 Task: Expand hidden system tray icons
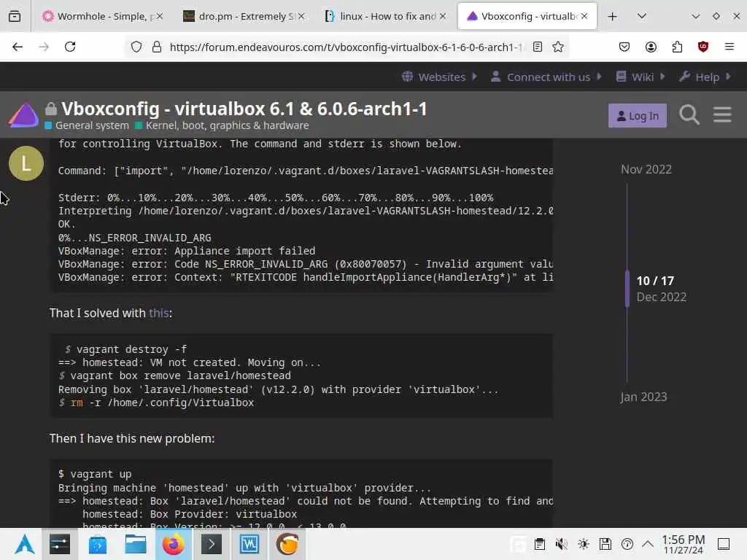648,544
